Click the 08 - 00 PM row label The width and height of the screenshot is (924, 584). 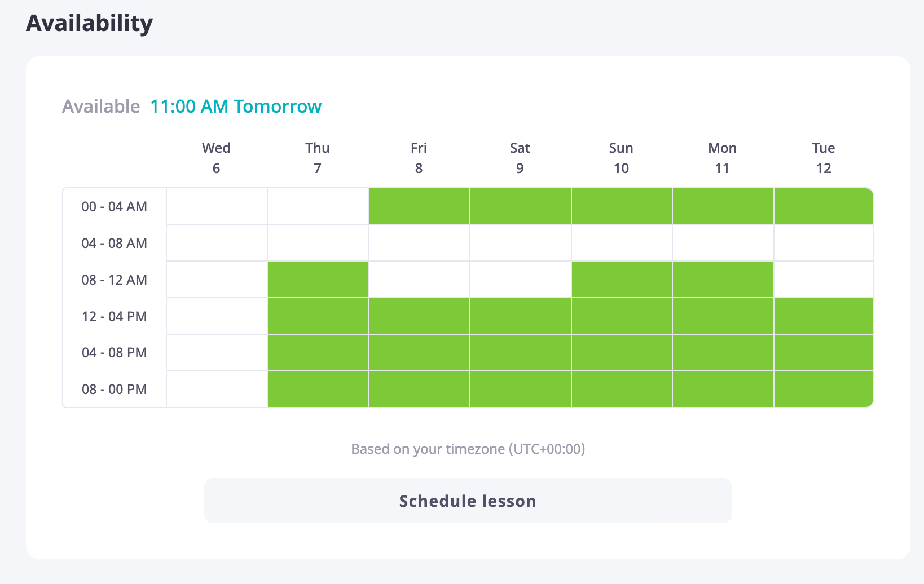click(x=114, y=389)
